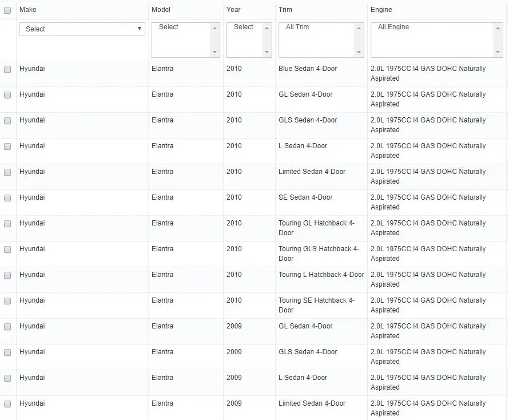The height and width of the screenshot is (420, 509).
Task: Click Elantra in the 2010 Limited Sedan row
Action: pos(162,172)
